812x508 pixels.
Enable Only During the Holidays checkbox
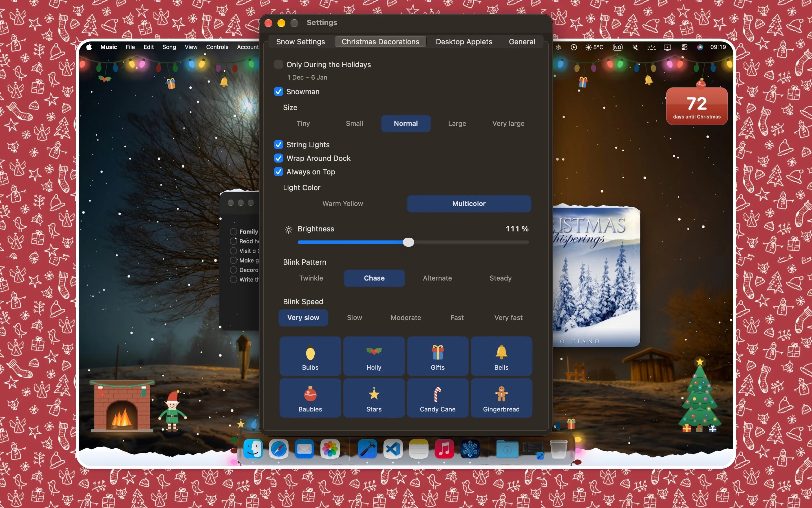[x=279, y=65]
